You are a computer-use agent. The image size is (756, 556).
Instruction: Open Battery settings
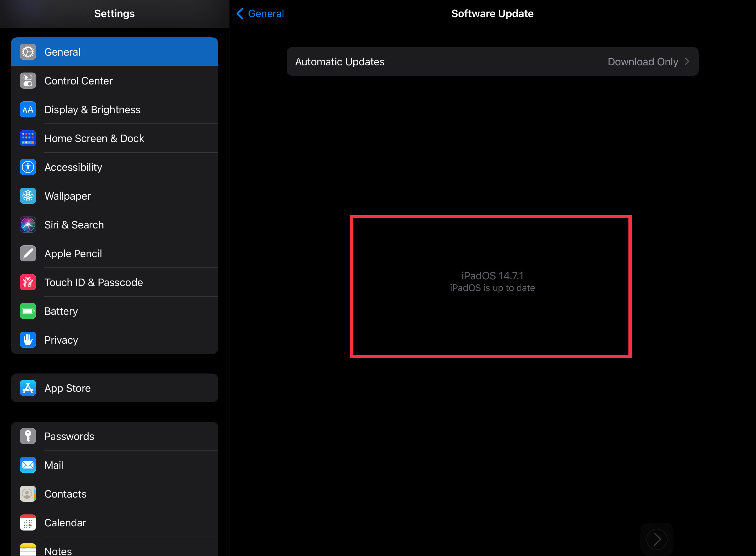(x=114, y=311)
